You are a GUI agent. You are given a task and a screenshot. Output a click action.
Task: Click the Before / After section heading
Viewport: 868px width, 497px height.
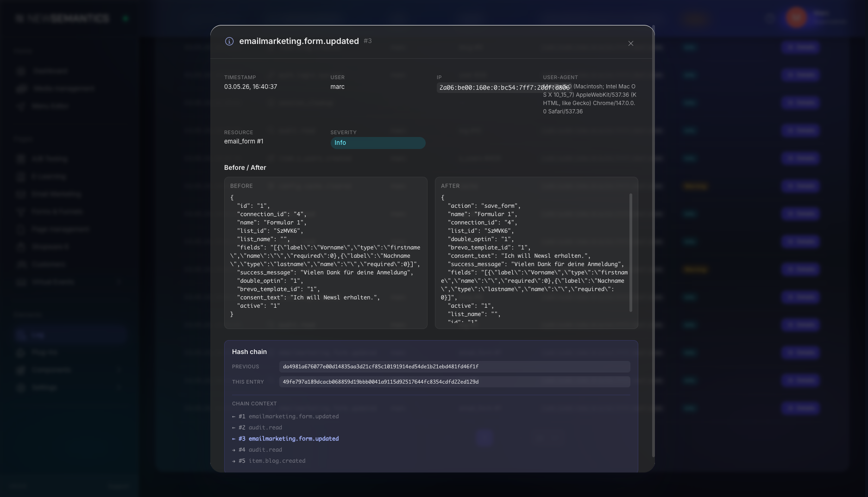pyautogui.click(x=245, y=168)
